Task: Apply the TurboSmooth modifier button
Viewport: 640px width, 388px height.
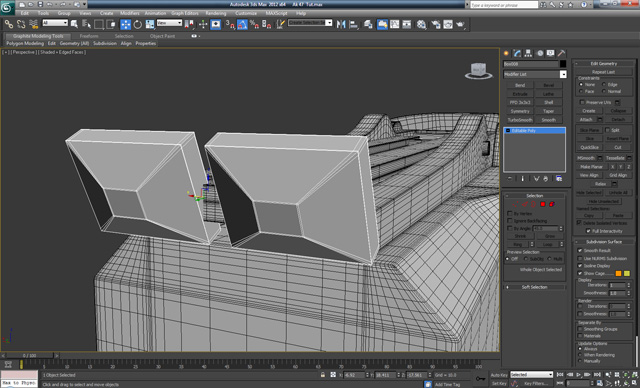Action: point(520,120)
